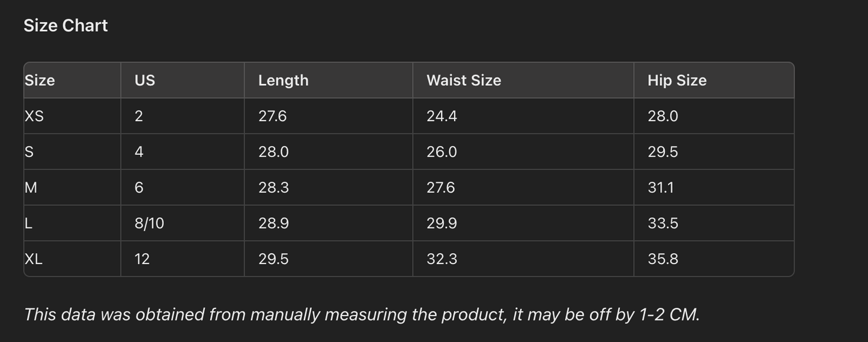Screen dimensions: 868x342
Task: Click the Length column header
Action: pos(283,80)
